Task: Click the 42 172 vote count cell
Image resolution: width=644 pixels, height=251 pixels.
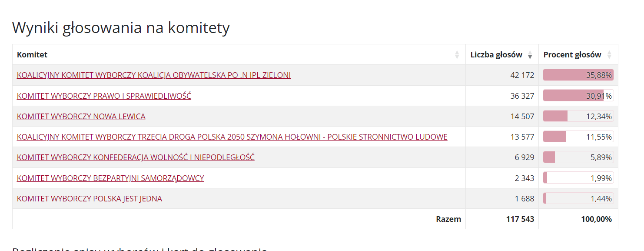Action: click(522, 75)
